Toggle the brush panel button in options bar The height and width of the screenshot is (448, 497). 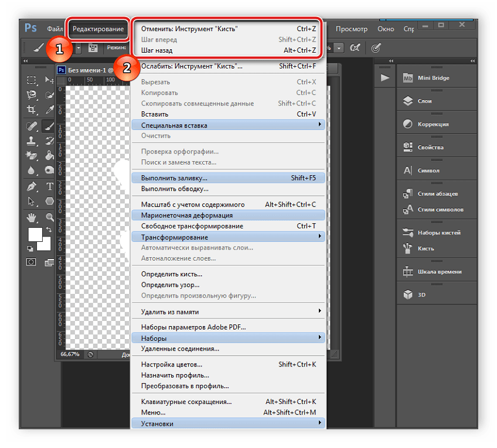93,47
